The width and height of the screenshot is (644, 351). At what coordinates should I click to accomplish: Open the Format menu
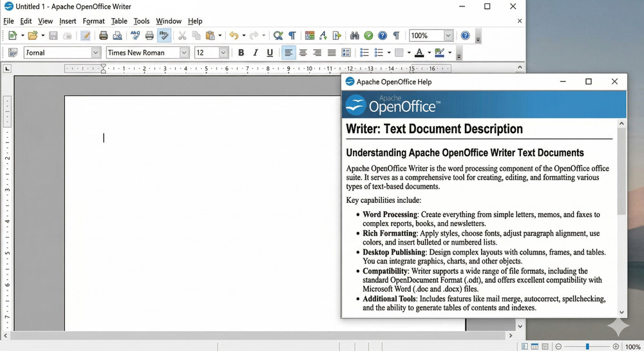pos(93,21)
